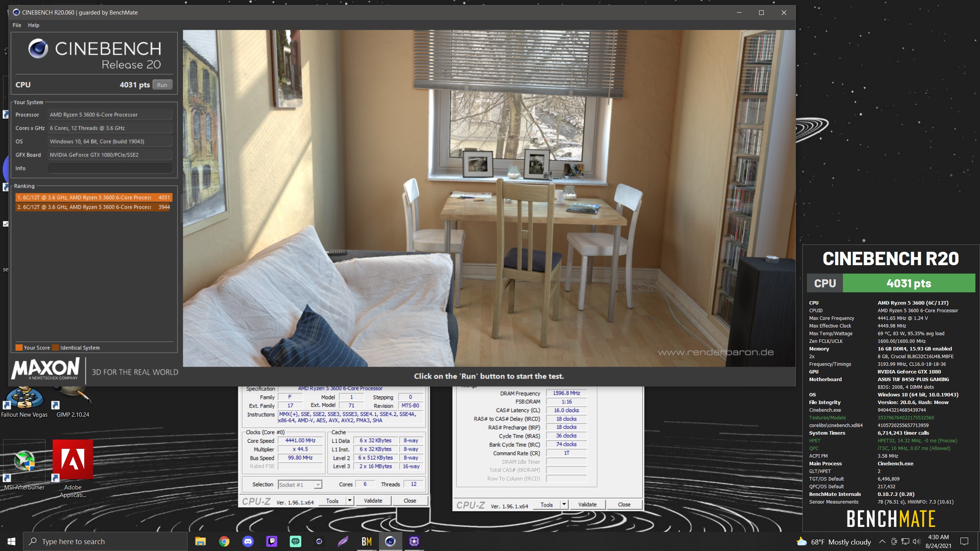980x551 pixels.
Task: Open the weather widget showing 68°F Mostly cloudy
Action: pos(834,542)
